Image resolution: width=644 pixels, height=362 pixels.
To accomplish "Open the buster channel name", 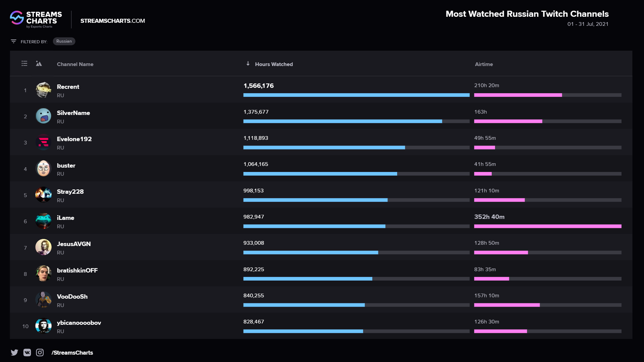I will (x=66, y=165).
